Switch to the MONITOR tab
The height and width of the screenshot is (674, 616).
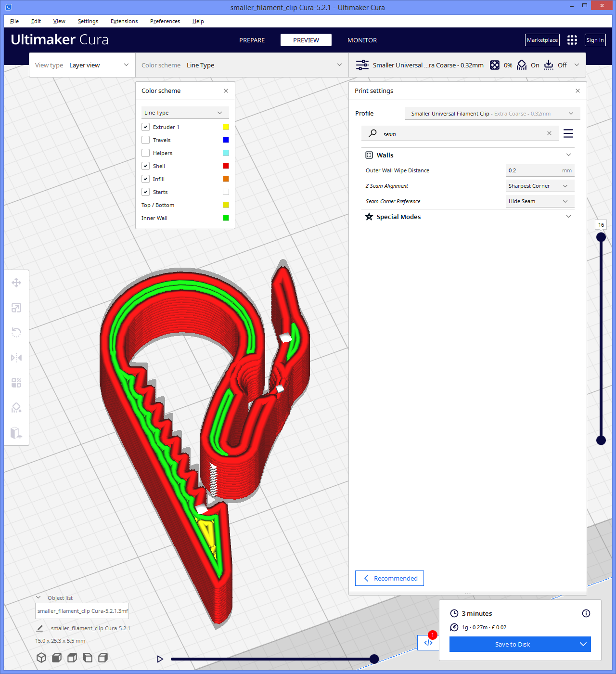[362, 40]
